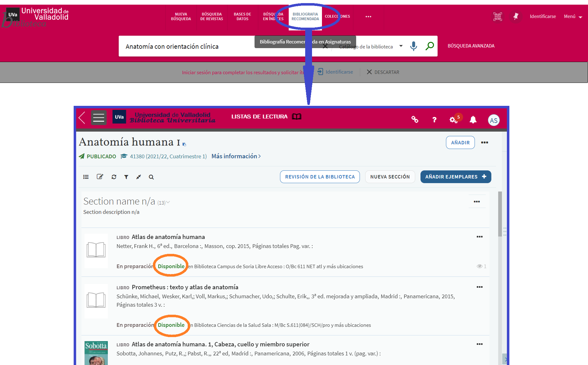The height and width of the screenshot is (365, 588).
Task: Open ellipsis menu for Atlas de anatomía humana Netter
Action: [480, 237]
